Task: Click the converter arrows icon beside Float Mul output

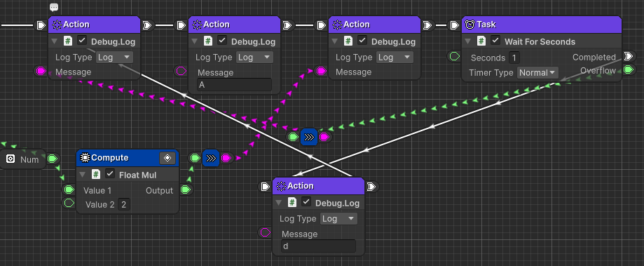Action: point(211,158)
